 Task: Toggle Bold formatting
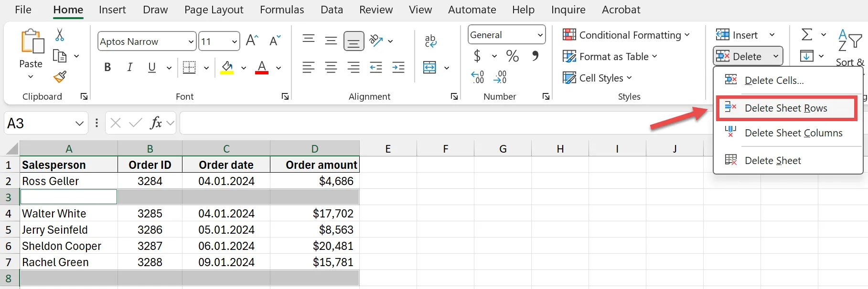coord(107,68)
